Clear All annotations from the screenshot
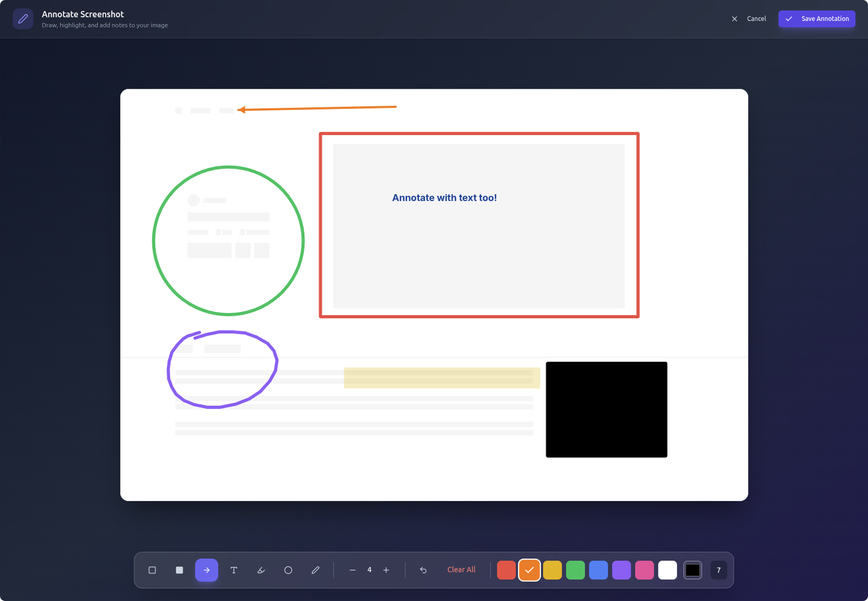 pyautogui.click(x=461, y=570)
